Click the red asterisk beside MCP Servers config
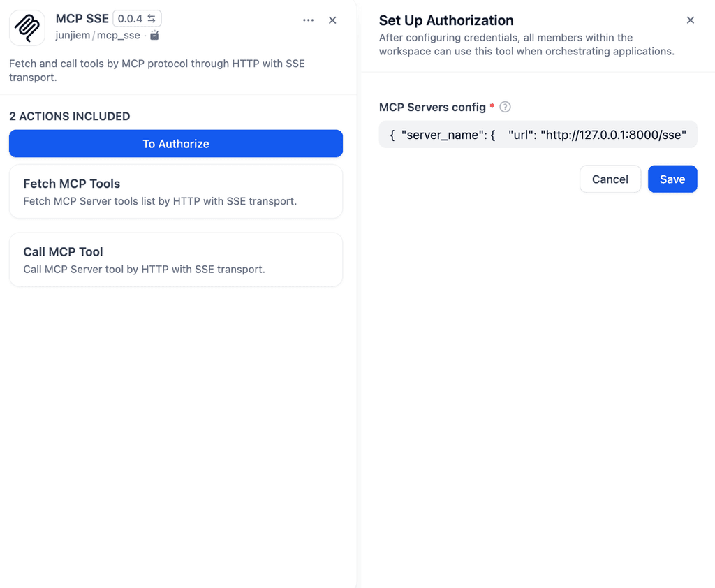715x588 pixels. tap(492, 107)
